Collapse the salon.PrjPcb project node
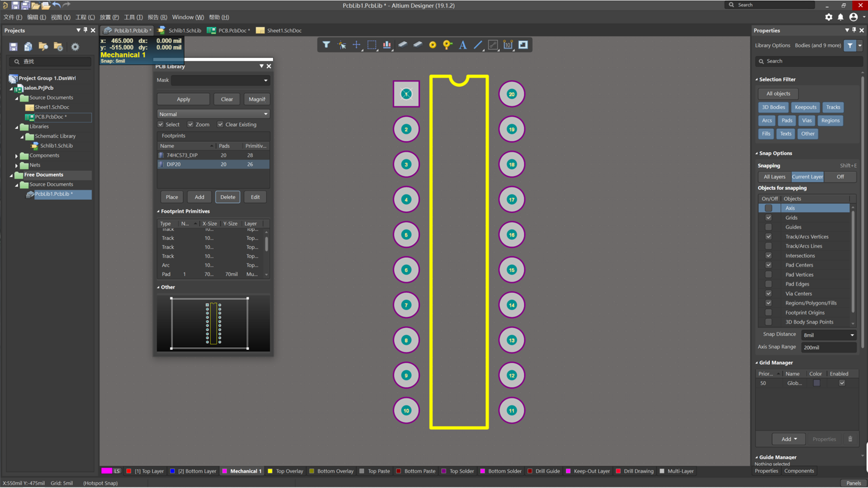Viewport: 868px width, 488px height. pos(11,88)
